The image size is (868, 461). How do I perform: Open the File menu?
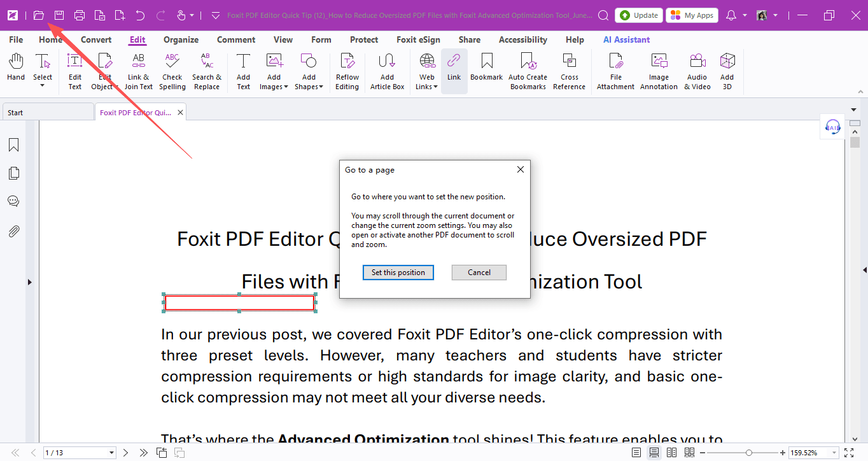click(16, 39)
